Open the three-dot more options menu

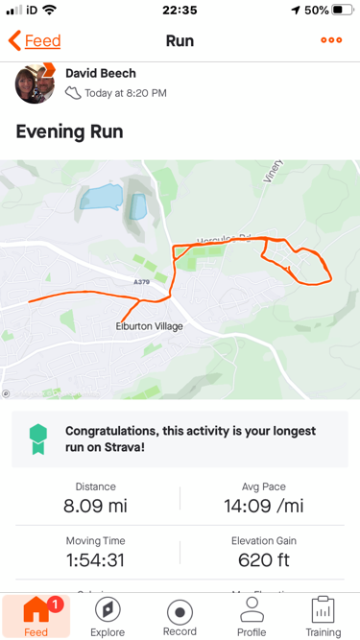click(x=331, y=40)
